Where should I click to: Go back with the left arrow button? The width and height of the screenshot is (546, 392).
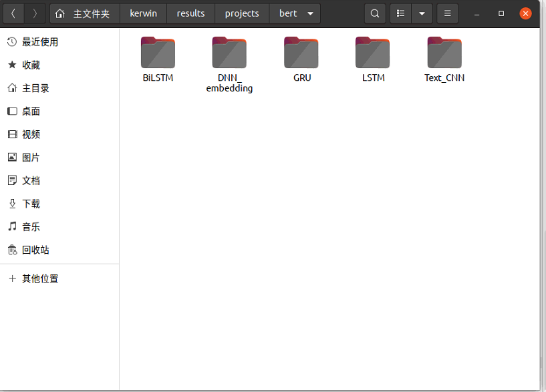[13, 13]
